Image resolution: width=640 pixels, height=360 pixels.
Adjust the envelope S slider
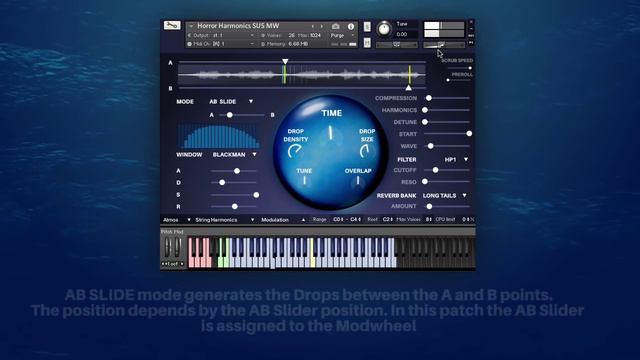pos(235,195)
